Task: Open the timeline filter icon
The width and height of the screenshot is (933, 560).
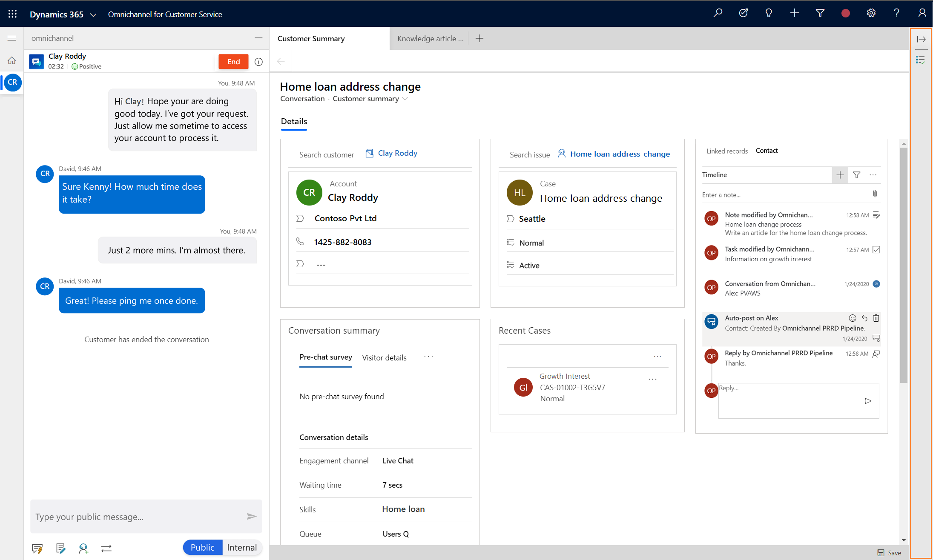Action: [x=857, y=174]
